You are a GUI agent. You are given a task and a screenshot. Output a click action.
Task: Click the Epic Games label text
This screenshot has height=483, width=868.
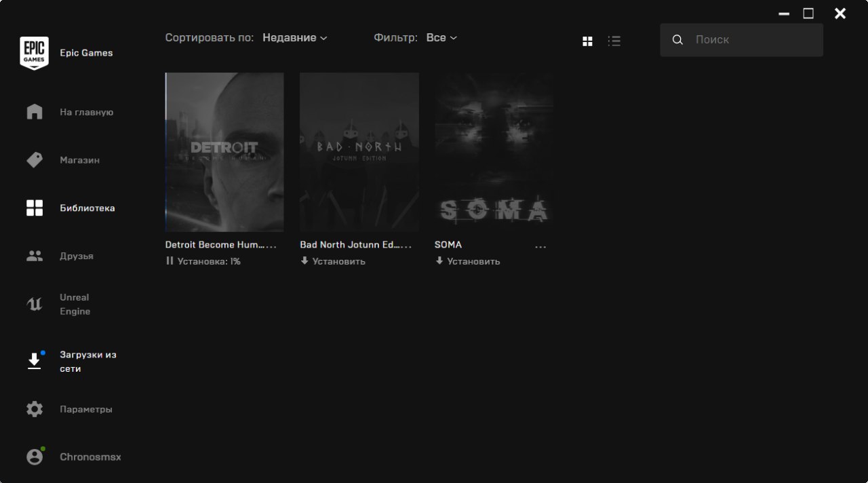[x=86, y=53]
